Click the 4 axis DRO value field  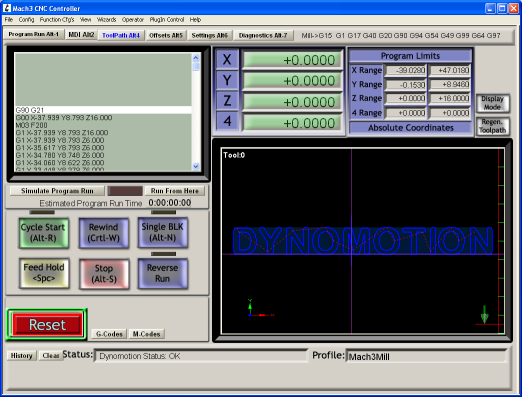(x=292, y=123)
